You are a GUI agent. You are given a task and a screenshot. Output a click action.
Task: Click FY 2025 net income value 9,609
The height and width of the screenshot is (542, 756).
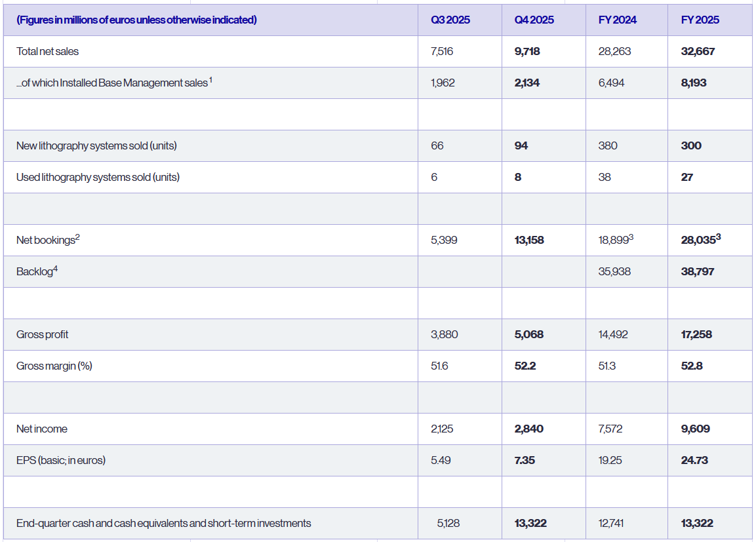pos(695,429)
